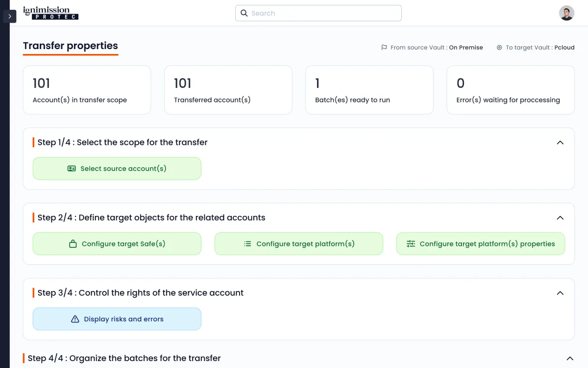Click the Ignimission Protec logo
The width and height of the screenshot is (588, 368).
pyautogui.click(x=50, y=13)
